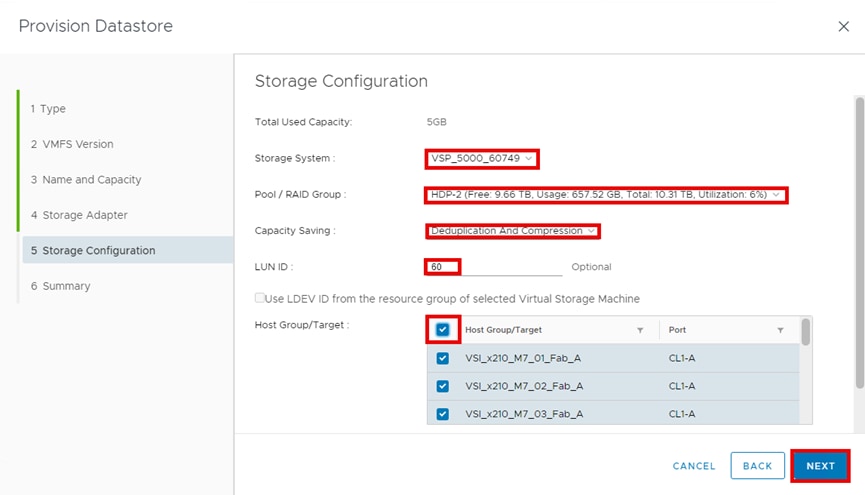Viewport: 865px width, 495px height.
Task: Open the Storage System dropdown
Action: click(482, 158)
